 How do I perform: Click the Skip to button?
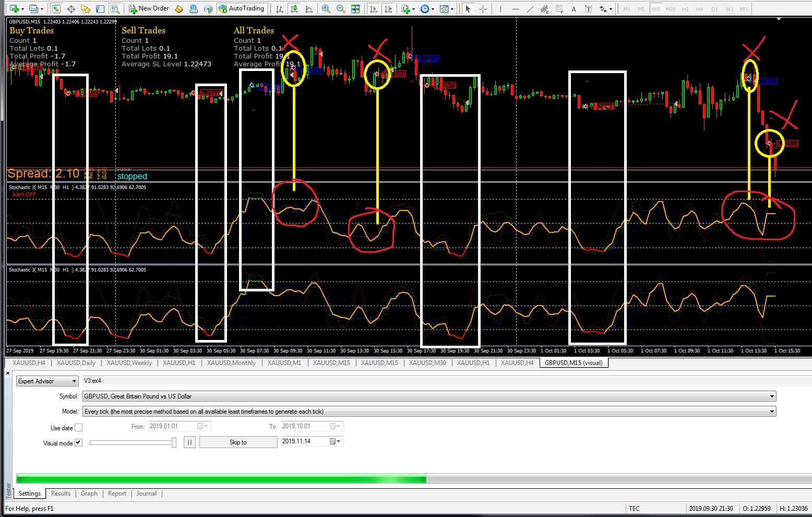[238, 442]
